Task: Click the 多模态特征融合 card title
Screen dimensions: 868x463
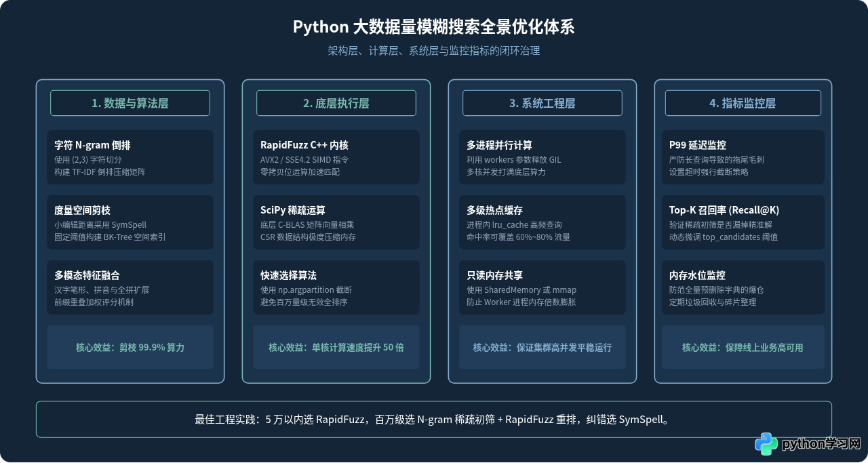Action: tap(87, 275)
